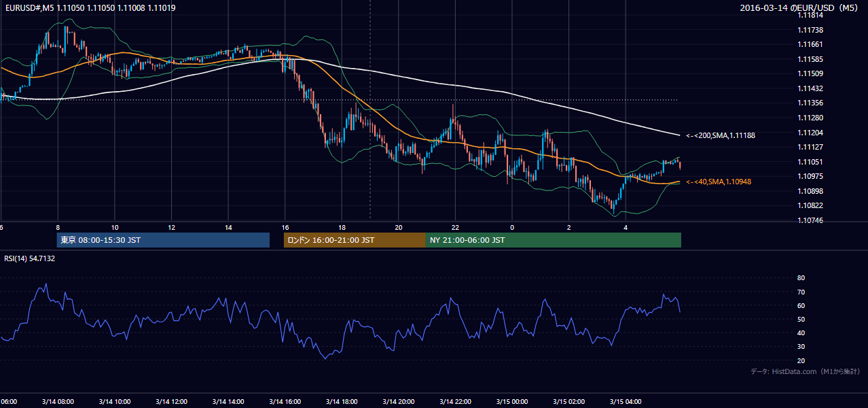Click the 3/14 14:00 date axis label
This screenshot has width=868, height=408.
tap(228, 401)
